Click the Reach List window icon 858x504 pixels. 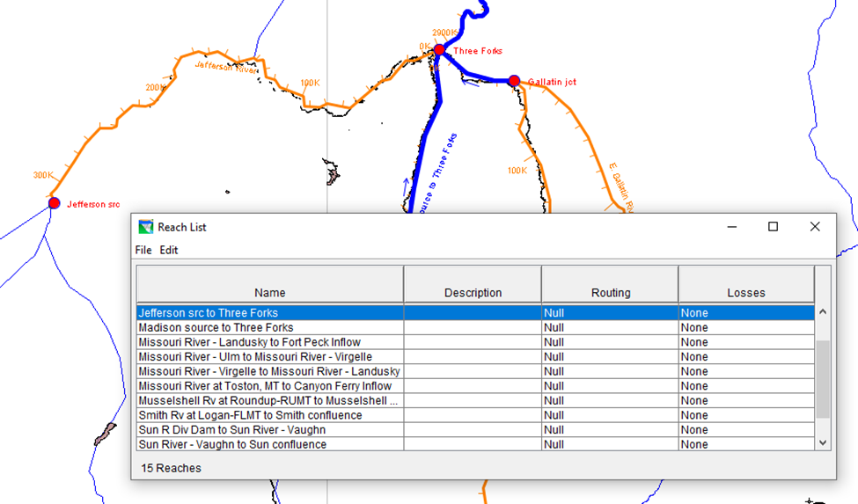point(146,227)
